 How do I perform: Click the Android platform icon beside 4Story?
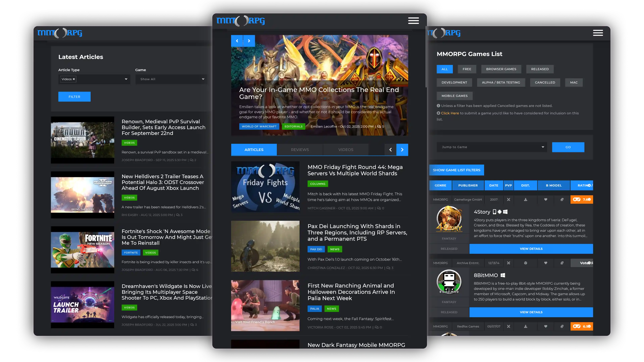click(500, 212)
